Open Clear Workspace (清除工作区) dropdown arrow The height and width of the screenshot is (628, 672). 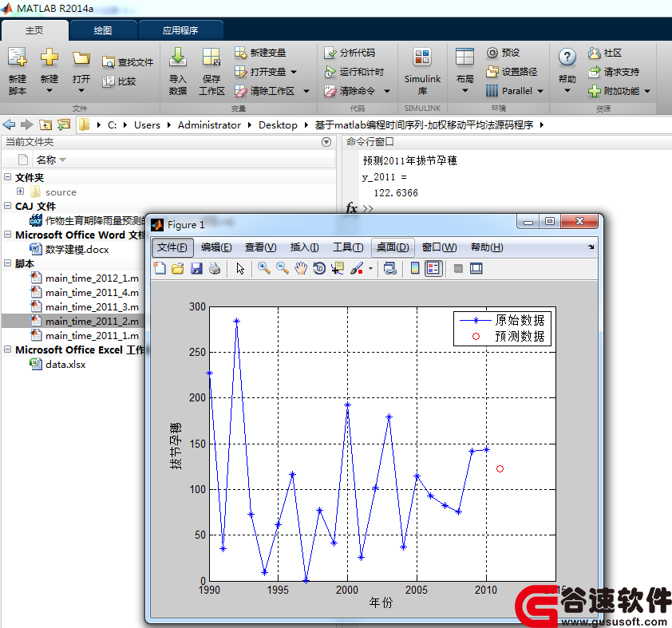pyautogui.click(x=306, y=91)
